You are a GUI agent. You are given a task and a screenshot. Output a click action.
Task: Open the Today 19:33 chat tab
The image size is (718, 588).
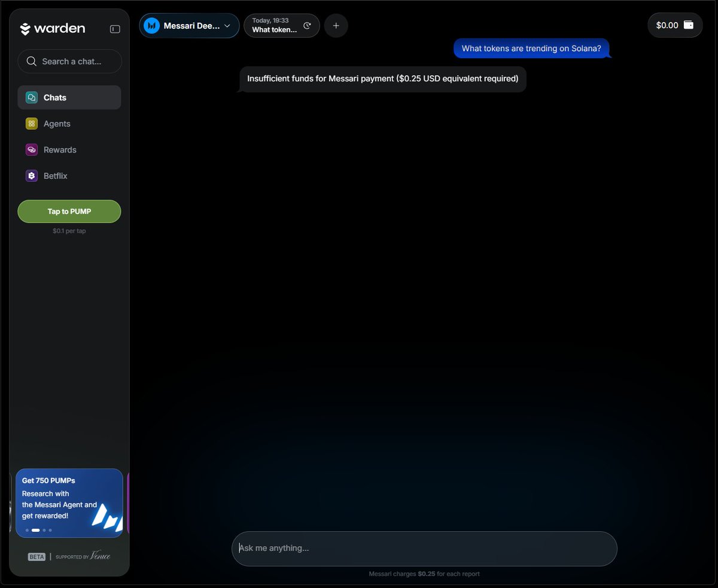pyautogui.click(x=282, y=26)
